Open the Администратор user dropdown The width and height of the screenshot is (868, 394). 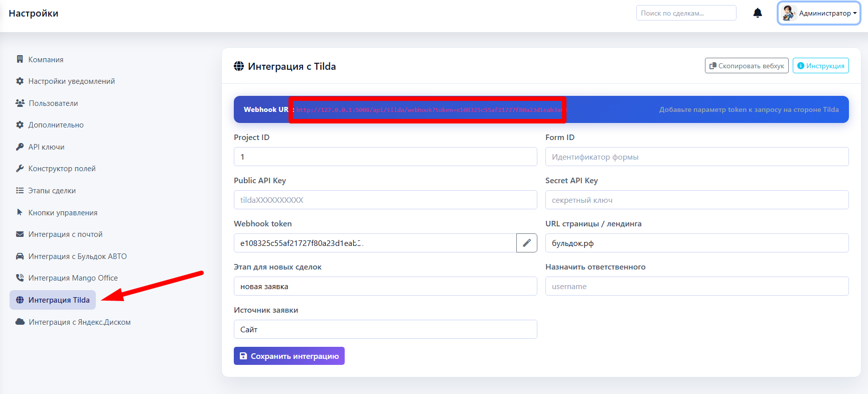pyautogui.click(x=819, y=13)
